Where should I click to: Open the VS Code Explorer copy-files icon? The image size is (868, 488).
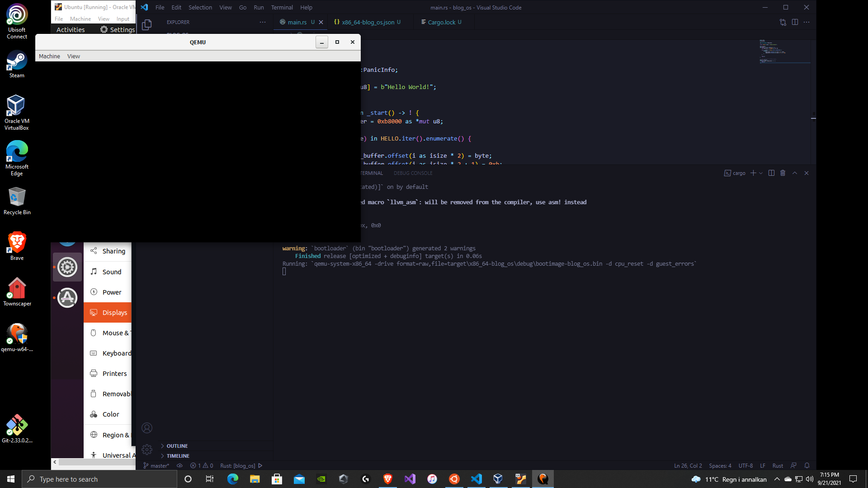[146, 25]
